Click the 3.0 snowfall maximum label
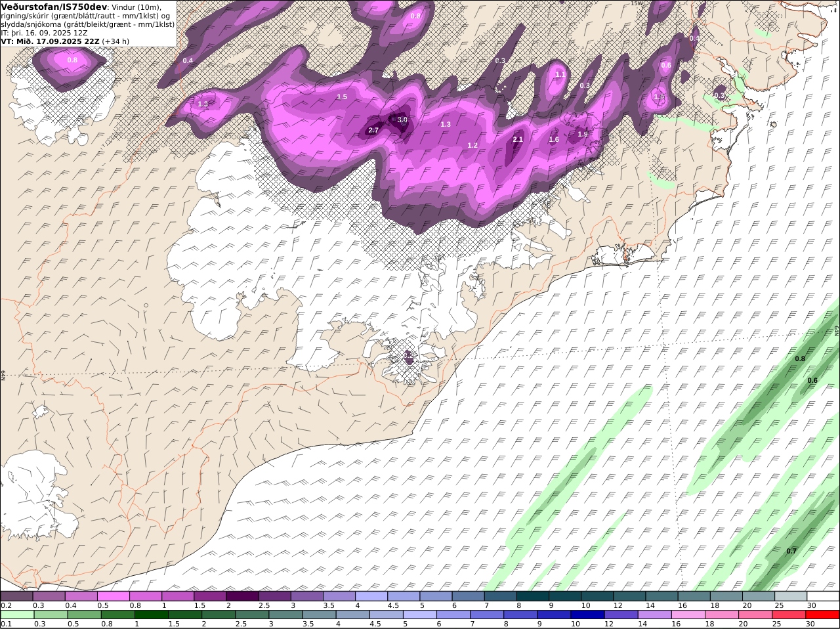 coord(402,119)
